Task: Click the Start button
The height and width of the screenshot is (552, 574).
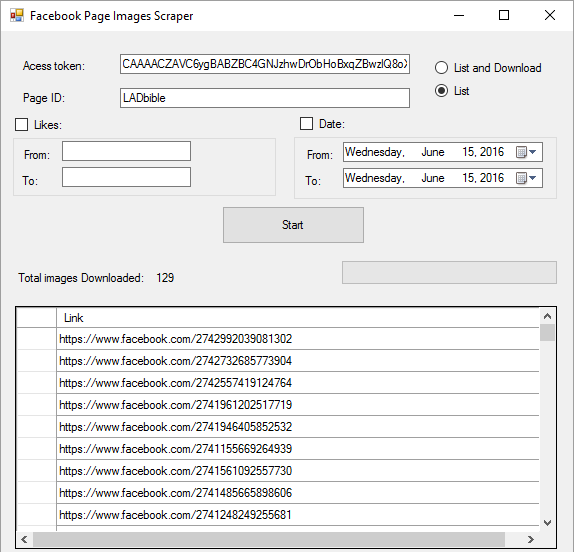Action: [293, 225]
